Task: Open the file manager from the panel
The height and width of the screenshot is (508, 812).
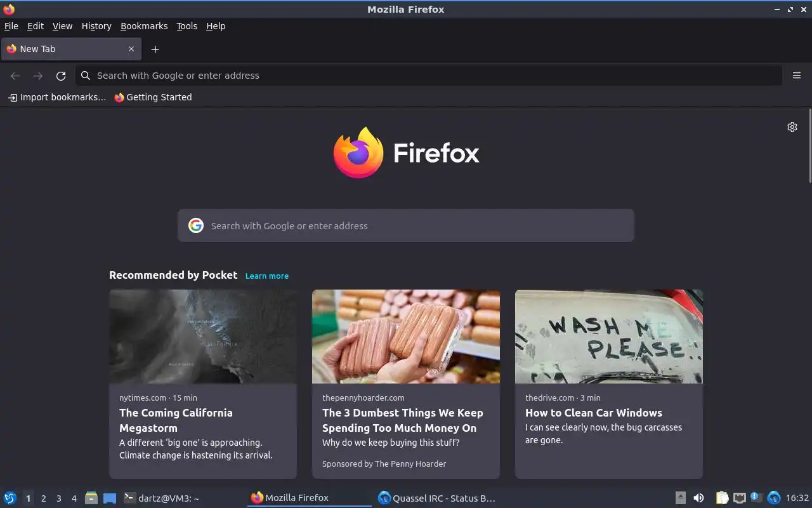Action: coord(91,498)
